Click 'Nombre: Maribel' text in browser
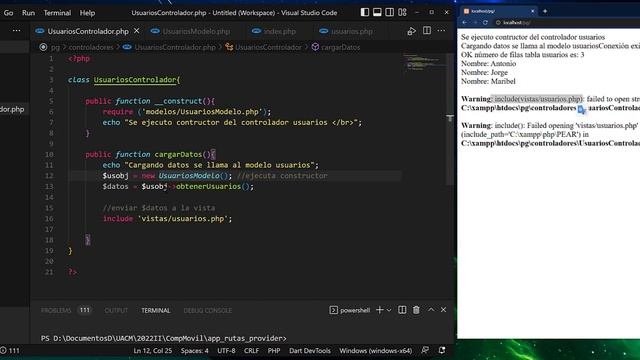 [x=488, y=81]
